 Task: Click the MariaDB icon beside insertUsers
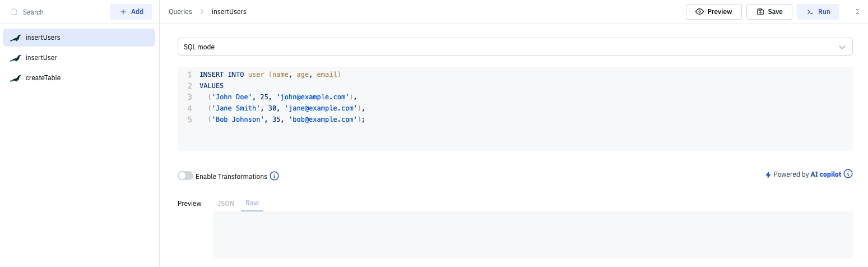16,38
